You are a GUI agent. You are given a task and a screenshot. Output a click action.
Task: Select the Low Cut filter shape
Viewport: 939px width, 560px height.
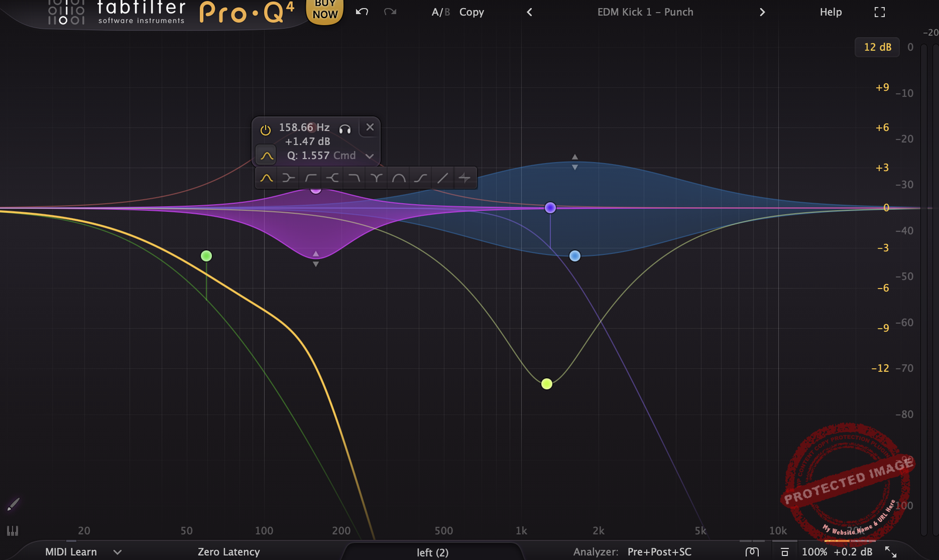pyautogui.click(x=310, y=178)
